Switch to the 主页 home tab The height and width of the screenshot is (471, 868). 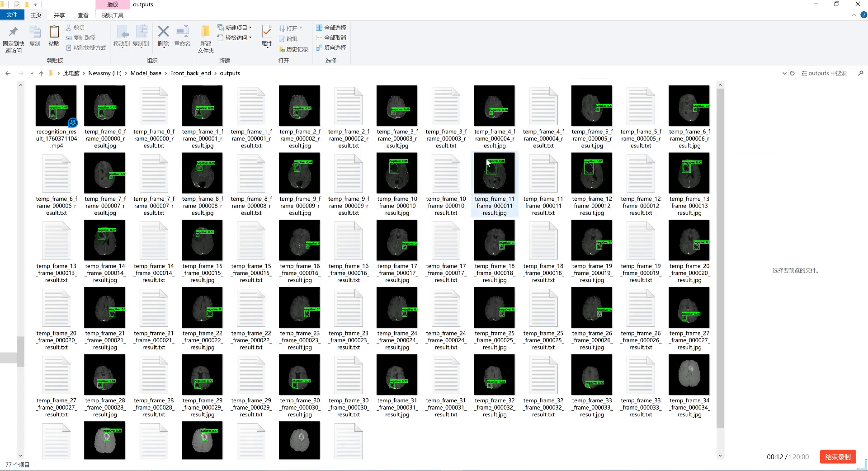36,15
